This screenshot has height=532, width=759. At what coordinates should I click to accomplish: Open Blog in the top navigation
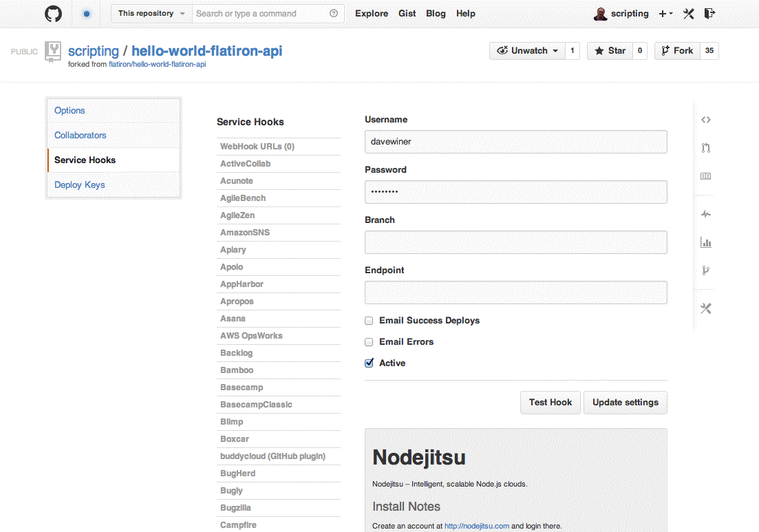436,14
